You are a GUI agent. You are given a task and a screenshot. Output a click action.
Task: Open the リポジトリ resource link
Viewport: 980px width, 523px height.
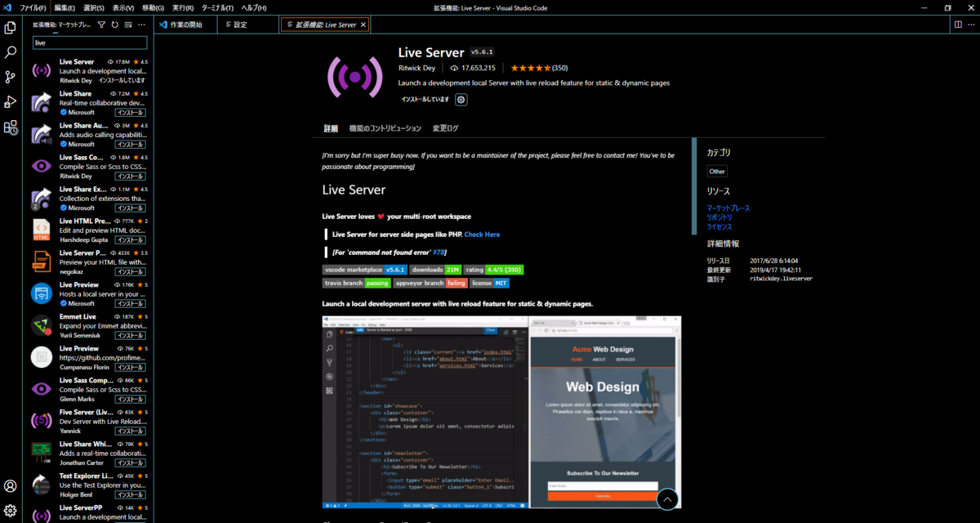point(719,217)
